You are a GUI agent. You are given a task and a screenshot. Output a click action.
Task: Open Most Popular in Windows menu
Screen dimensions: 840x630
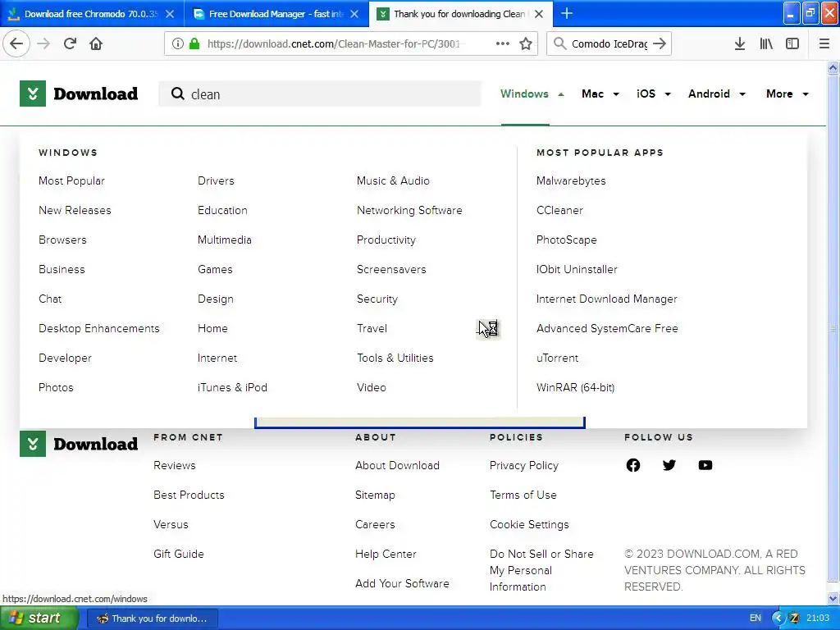[x=72, y=181]
